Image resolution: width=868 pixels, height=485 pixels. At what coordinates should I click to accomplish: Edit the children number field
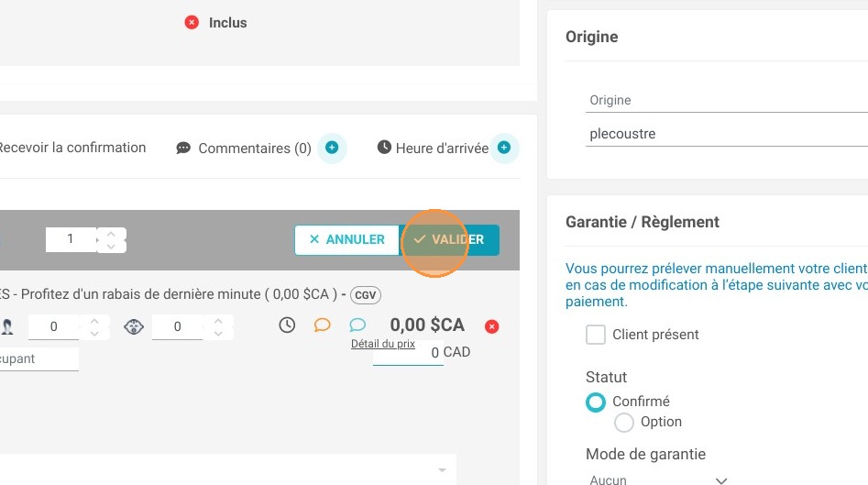click(x=177, y=326)
